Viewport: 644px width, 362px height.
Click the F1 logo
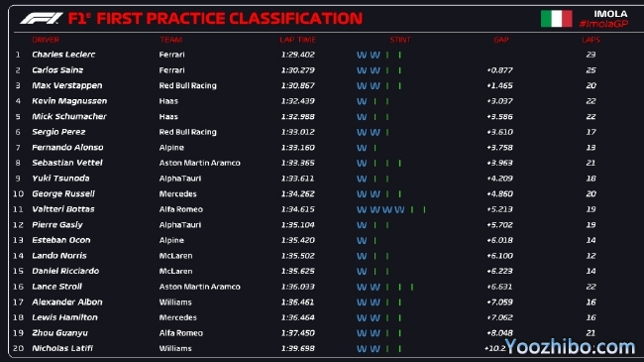tap(41, 19)
